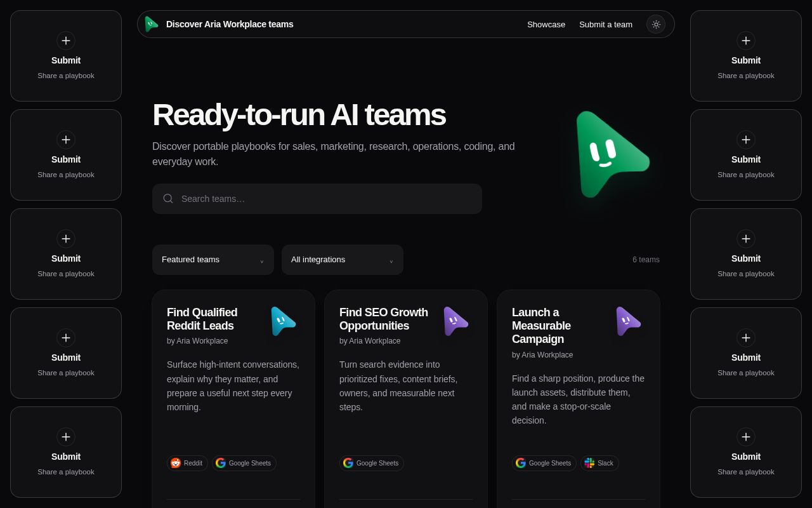Viewport: 812px width, 508px height.
Task: Click the '6 teams' count text
Action: [646, 260]
